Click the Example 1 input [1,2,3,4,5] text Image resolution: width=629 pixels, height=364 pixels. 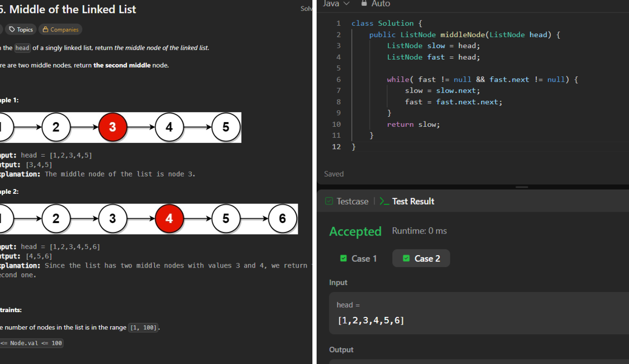click(x=71, y=155)
